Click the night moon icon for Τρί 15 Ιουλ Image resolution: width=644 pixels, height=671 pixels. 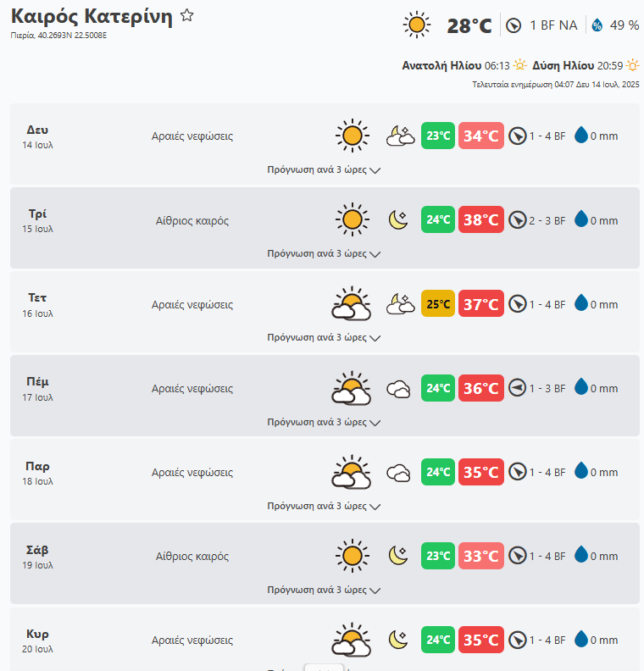pyautogui.click(x=398, y=220)
